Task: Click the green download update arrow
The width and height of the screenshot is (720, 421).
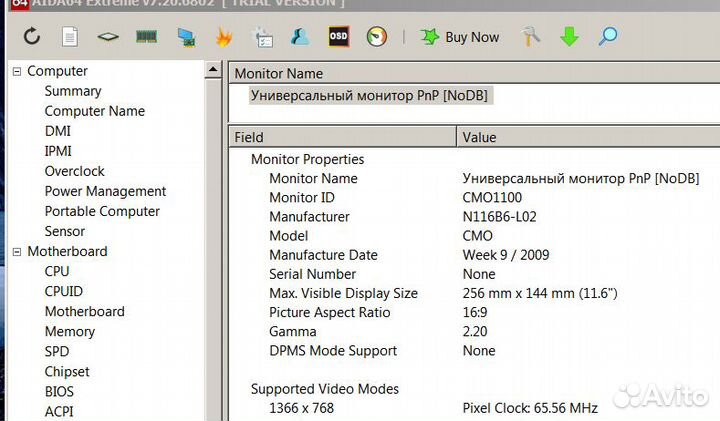Action: (569, 37)
